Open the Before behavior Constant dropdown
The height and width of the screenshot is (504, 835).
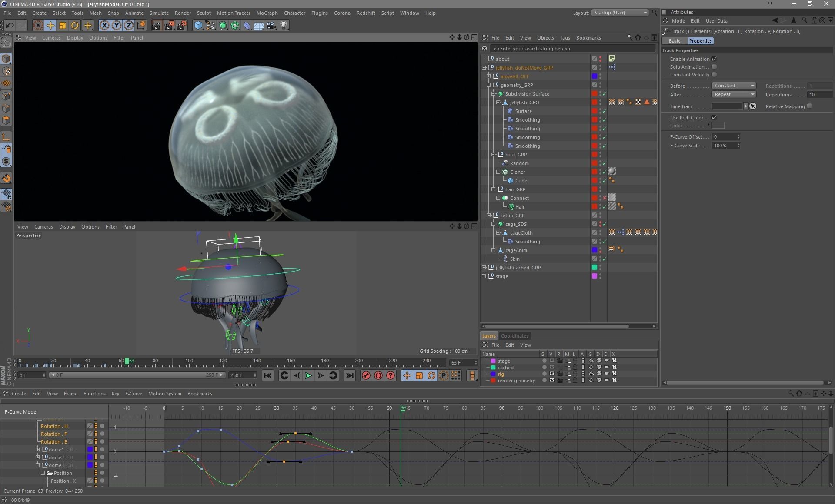tap(734, 86)
